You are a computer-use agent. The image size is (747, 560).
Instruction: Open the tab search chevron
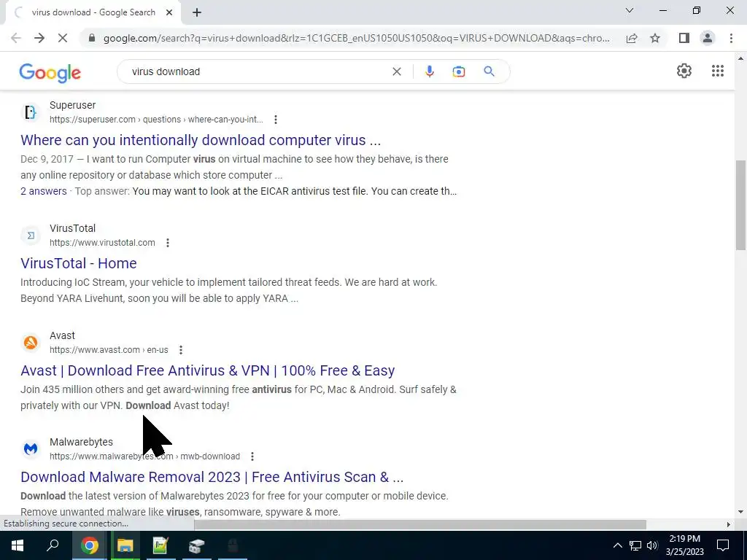[630, 10]
